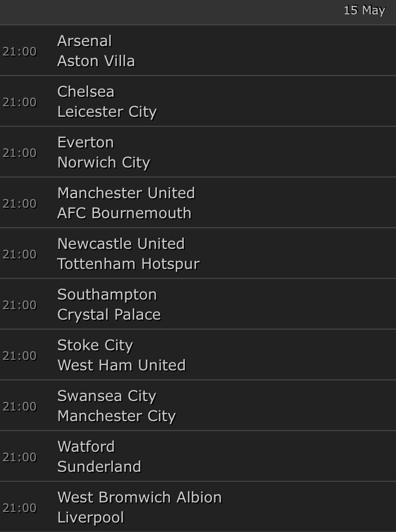Select Crystal Palace in the list
This screenshot has width=396, height=532.
pyautogui.click(x=109, y=314)
